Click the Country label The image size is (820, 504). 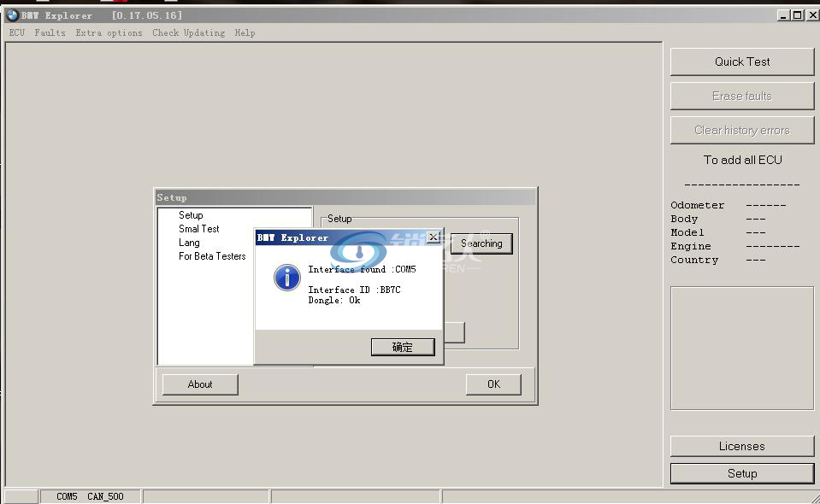click(694, 260)
